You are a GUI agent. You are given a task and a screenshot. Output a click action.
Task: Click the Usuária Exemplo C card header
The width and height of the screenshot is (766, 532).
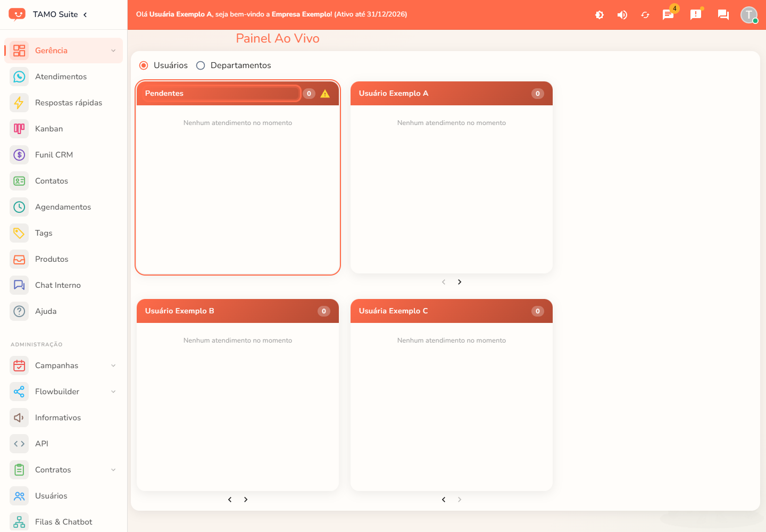452,311
